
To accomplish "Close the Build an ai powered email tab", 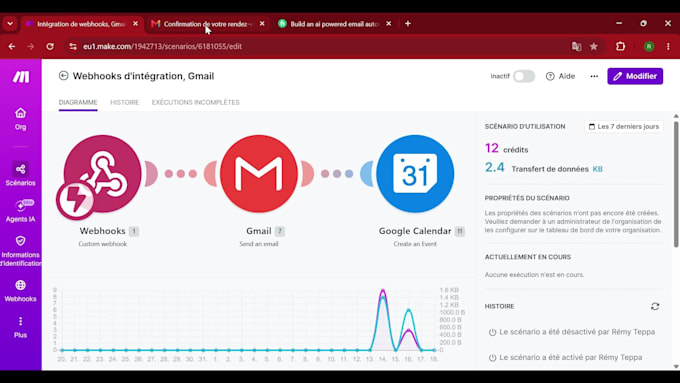I will click(389, 24).
